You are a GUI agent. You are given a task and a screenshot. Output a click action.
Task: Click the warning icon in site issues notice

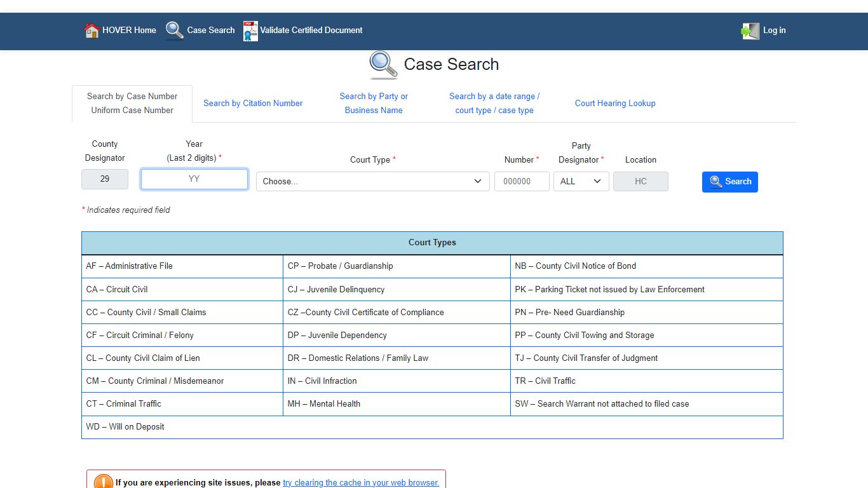(103, 483)
